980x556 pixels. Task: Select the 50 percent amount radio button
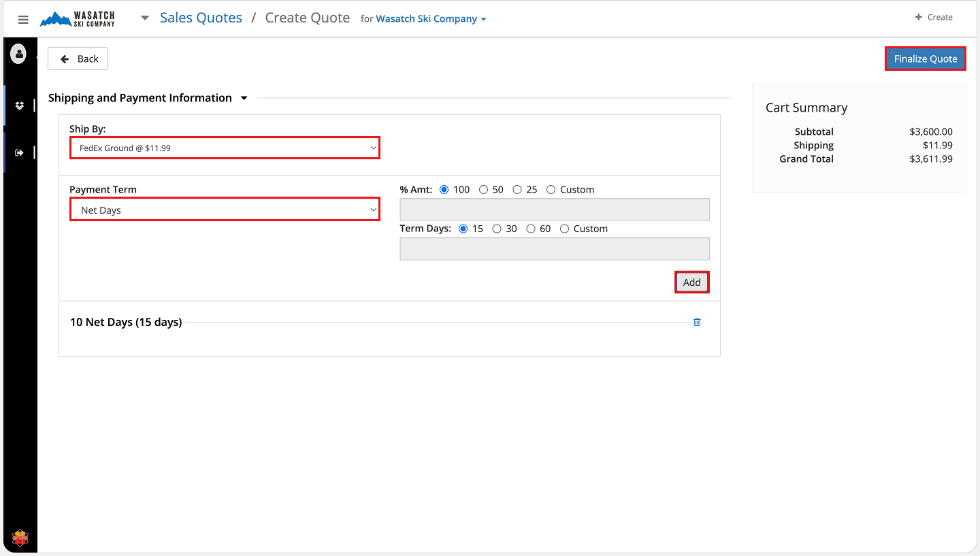coord(484,190)
